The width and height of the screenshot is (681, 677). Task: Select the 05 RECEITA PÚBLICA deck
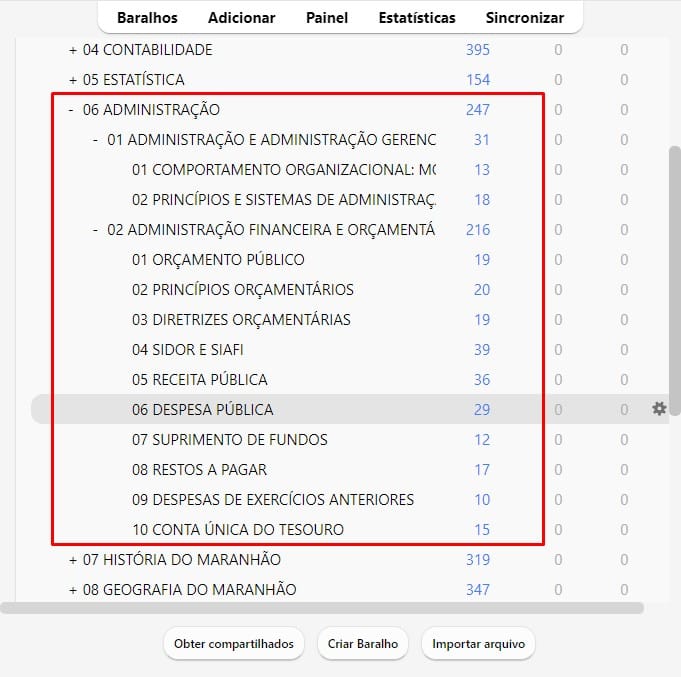[x=200, y=380]
